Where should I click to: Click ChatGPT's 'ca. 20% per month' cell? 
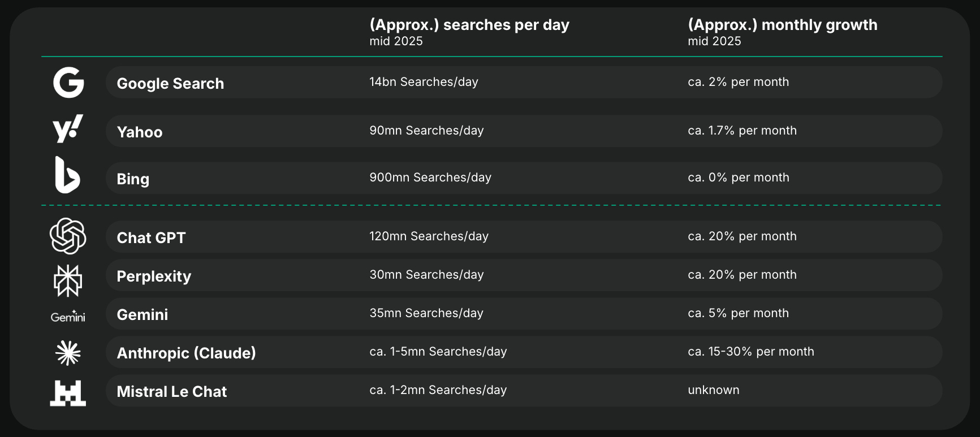[742, 236]
